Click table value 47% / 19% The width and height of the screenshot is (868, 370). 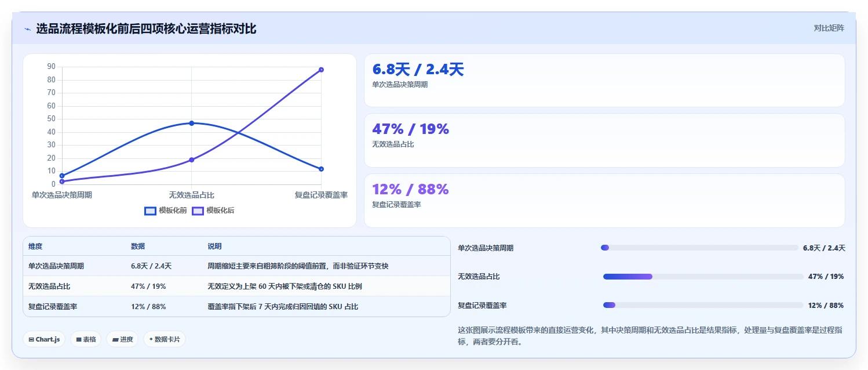point(148,286)
